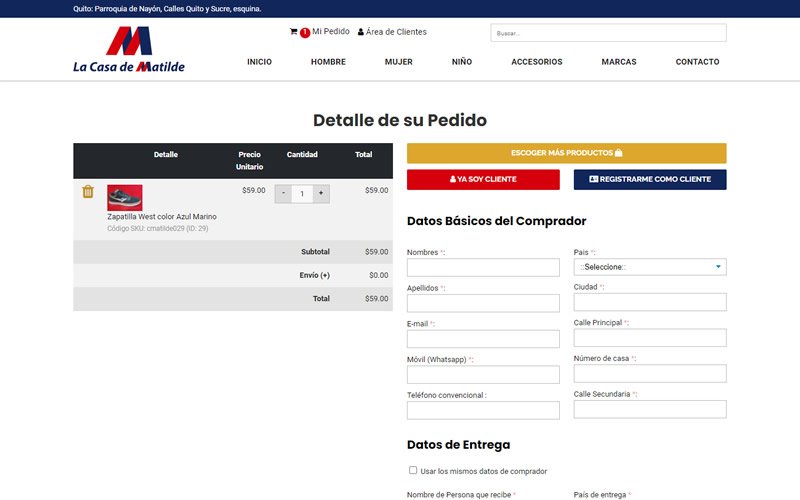This screenshot has width=800, height=500.
Task: Click the Nombres input field
Action: 483,267
